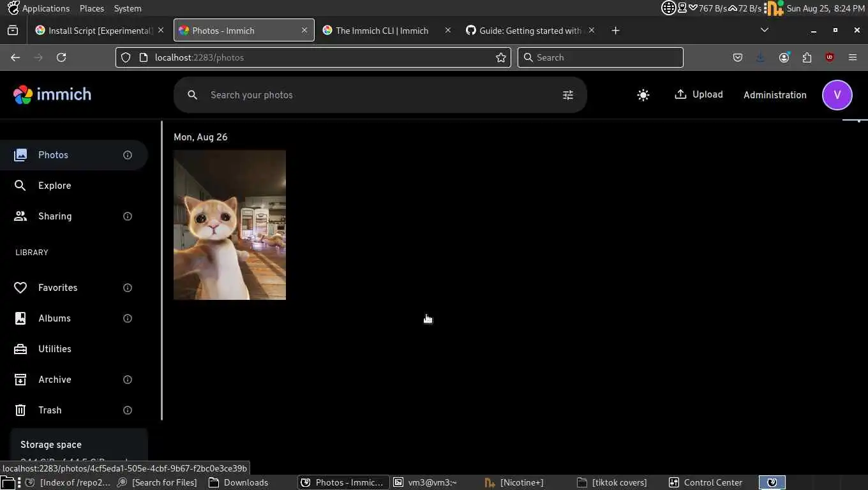Select Photos in sidebar

click(74, 155)
